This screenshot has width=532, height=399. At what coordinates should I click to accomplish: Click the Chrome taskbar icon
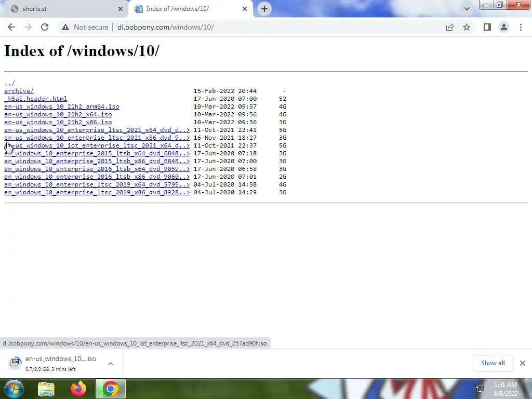(x=111, y=389)
